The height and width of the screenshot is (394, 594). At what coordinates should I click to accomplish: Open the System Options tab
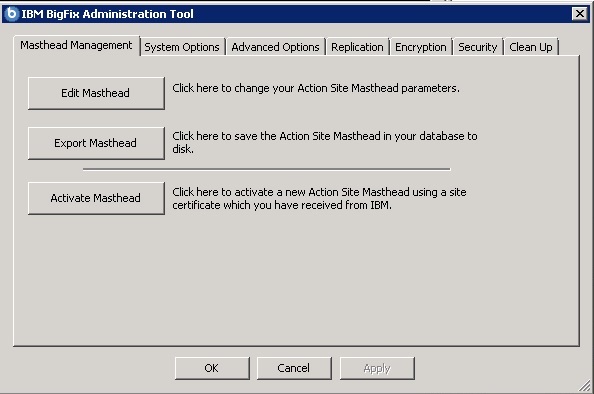point(182,47)
